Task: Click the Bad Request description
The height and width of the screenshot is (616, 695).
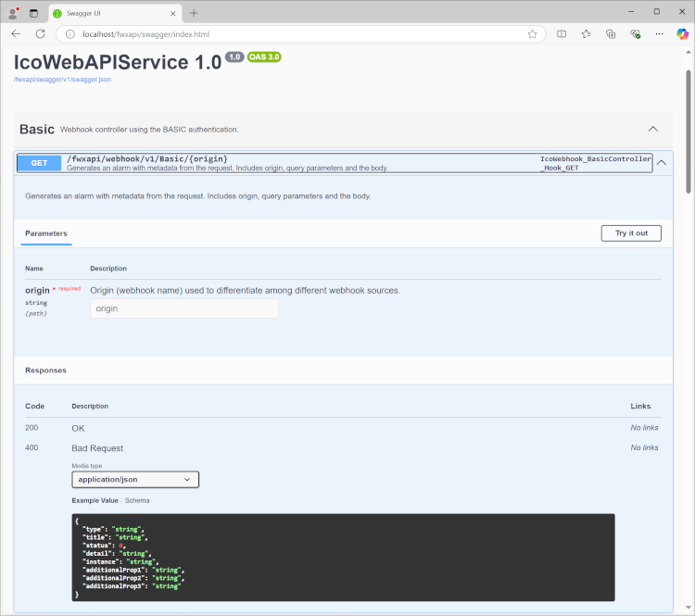Action: (x=97, y=448)
